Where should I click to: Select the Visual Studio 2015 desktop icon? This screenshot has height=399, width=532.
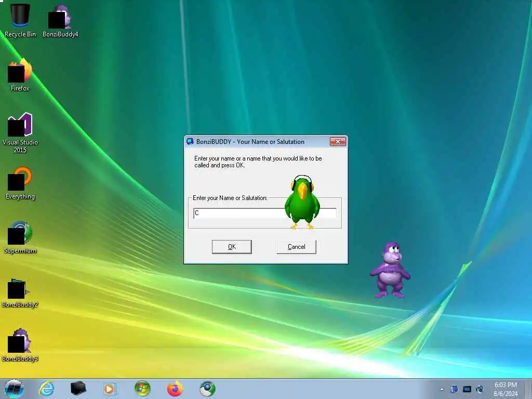coord(20,132)
